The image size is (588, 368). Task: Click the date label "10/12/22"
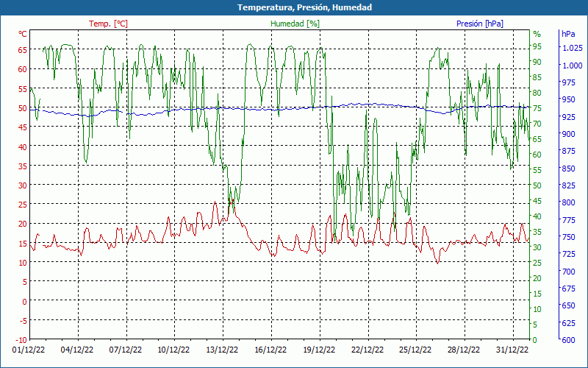173,350
